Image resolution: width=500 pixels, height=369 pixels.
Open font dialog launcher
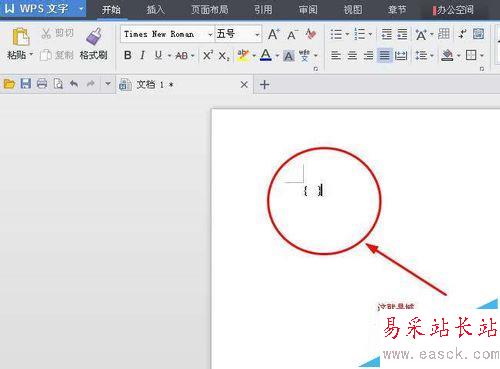click(315, 69)
